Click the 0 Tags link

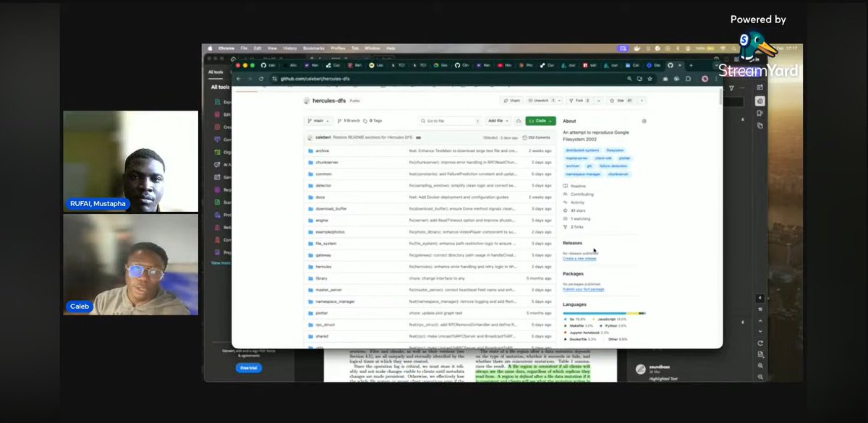373,121
